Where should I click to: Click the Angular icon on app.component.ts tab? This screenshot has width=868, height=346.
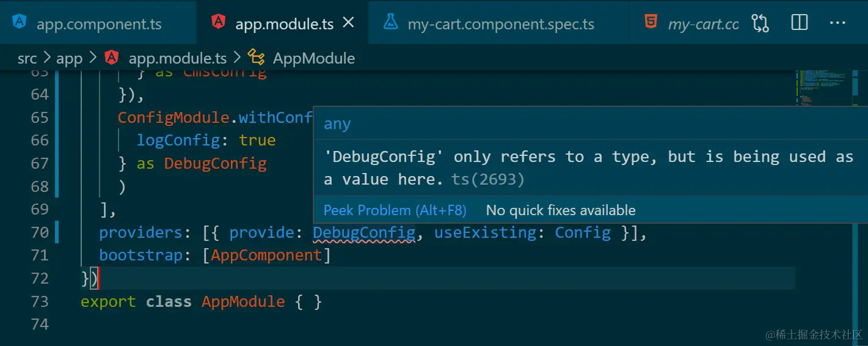pos(20,23)
